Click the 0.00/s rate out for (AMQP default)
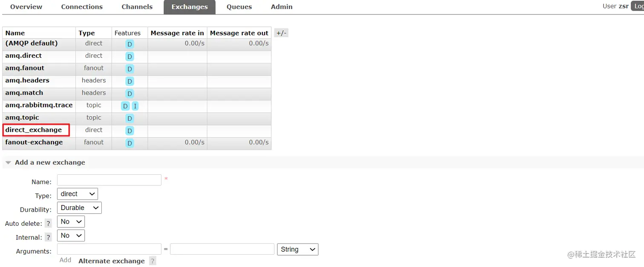Image resolution: width=644 pixels, height=267 pixels. point(259,43)
